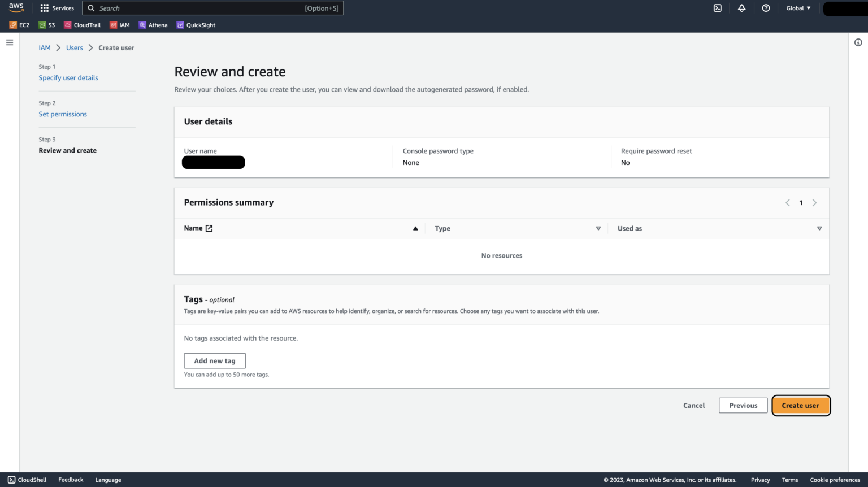Open the Type column filter dropdown
Image resolution: width=868 pixels, height=487 pixels.
click(598, 228)
